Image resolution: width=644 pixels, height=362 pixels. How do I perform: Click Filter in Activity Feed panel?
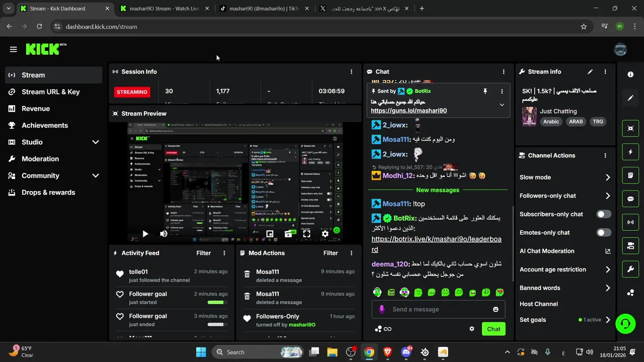tap(204, 253)
